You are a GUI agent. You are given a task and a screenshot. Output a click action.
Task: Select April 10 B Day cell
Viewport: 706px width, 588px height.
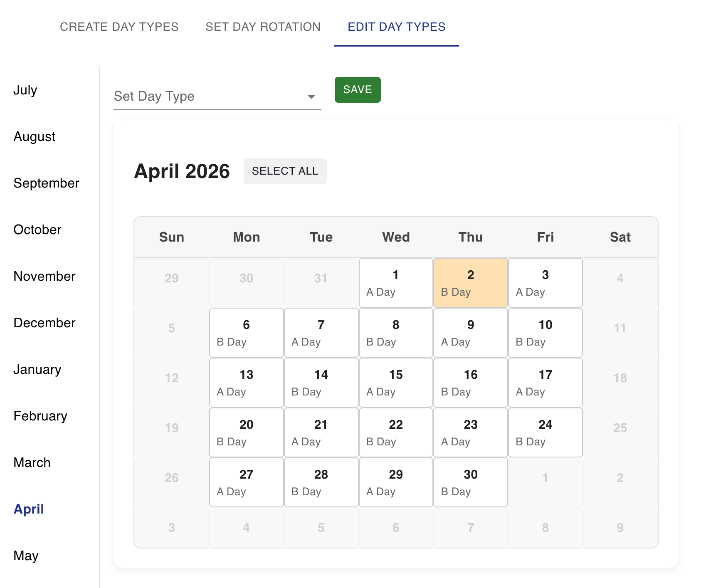[546, 333]
